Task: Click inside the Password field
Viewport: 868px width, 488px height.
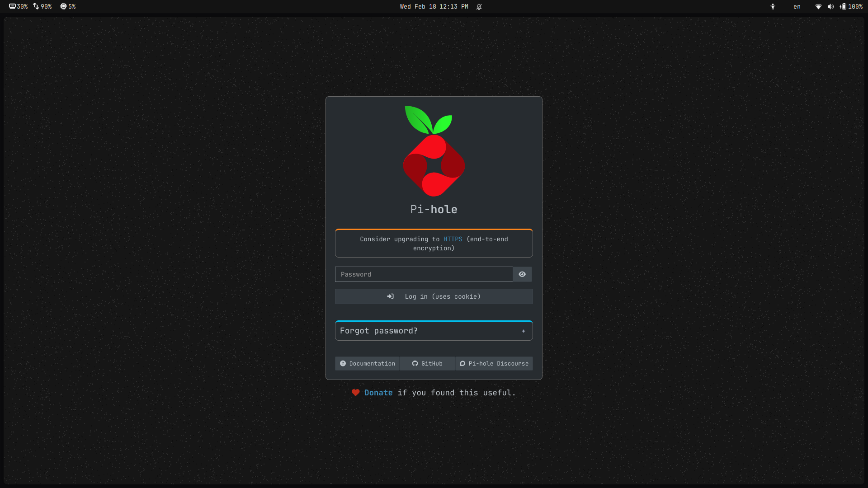Action: [424, 274]
